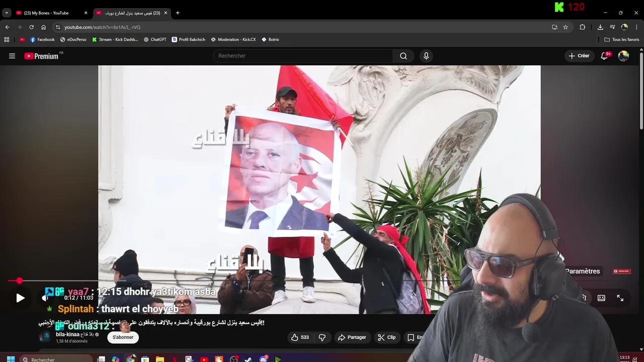Viewport: 644px width, 362px height.
Task: Expand the tab search dropdown arrow
Action: coord(7,13)
